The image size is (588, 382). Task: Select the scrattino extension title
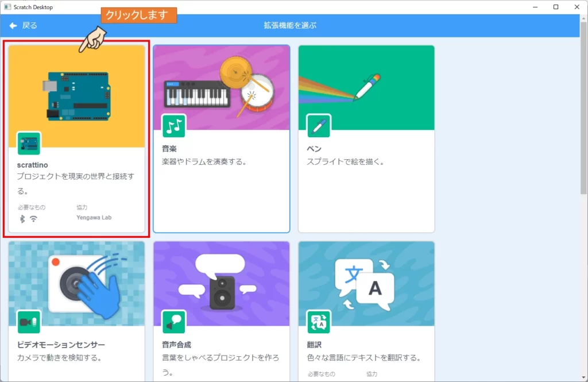32,165
